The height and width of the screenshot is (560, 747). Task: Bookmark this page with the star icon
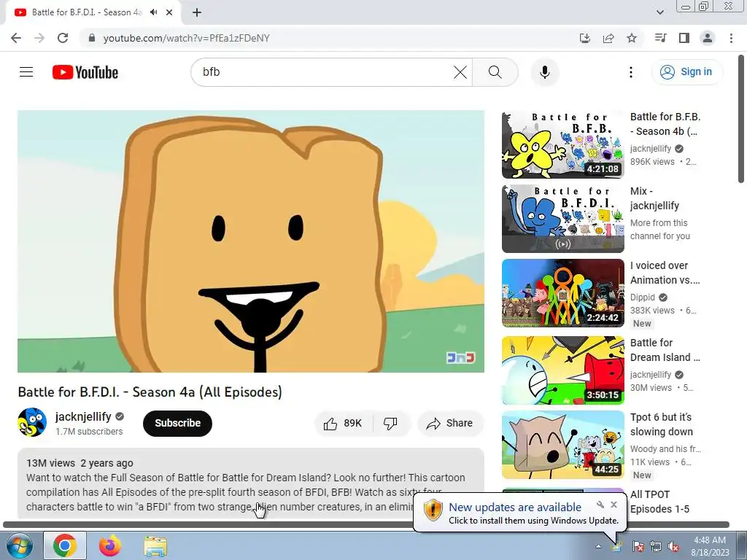632,38
